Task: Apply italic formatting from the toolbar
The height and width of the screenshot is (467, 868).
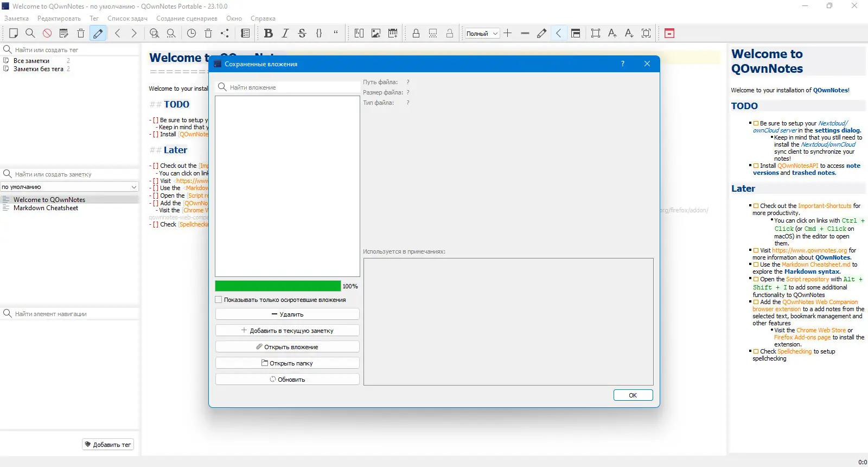Action: [x=285, y=33]
